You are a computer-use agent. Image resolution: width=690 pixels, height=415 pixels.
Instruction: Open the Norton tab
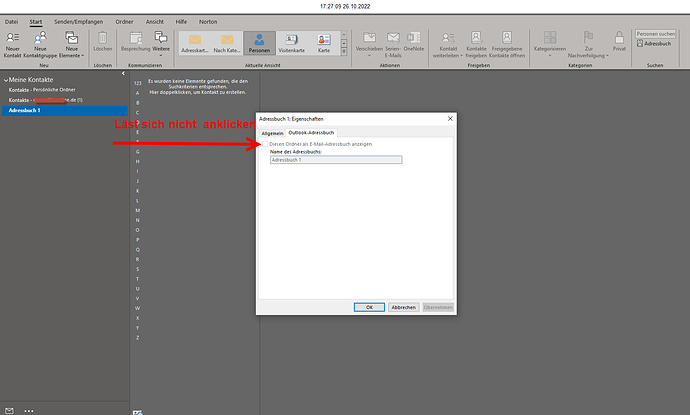pos(208,22)
